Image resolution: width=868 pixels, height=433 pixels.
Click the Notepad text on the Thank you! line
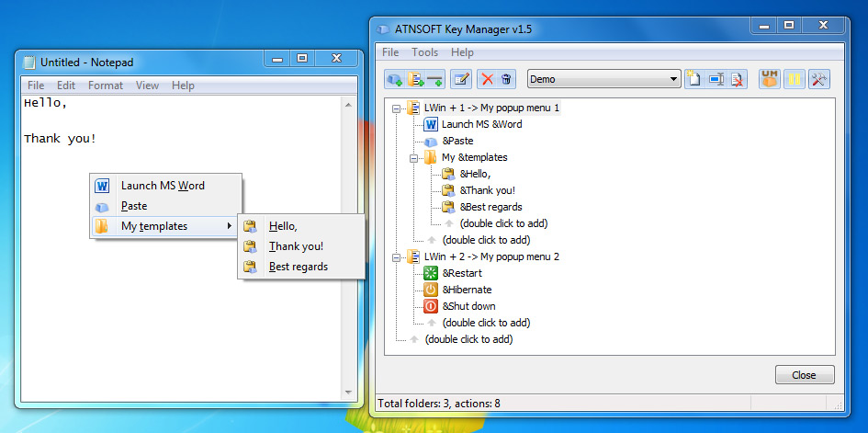[60, 139]
